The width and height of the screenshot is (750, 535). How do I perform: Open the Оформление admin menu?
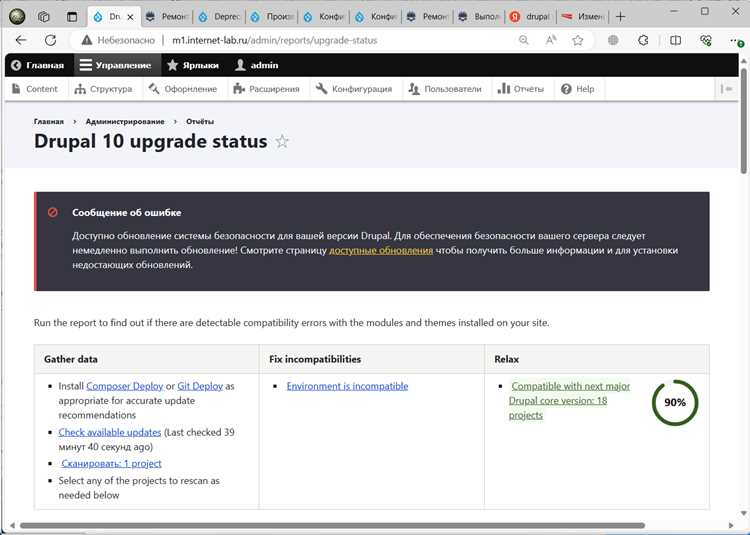tap(183, 89)
